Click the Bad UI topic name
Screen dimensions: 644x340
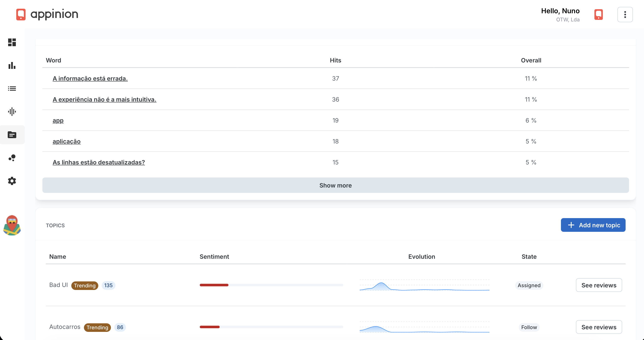(x=58, y=285)
